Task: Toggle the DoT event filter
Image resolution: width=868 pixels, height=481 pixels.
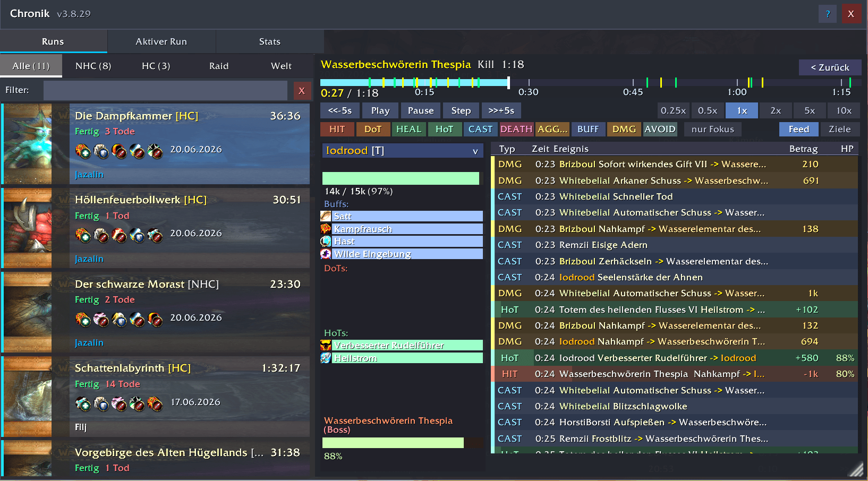Action: (x=373, y=129)
